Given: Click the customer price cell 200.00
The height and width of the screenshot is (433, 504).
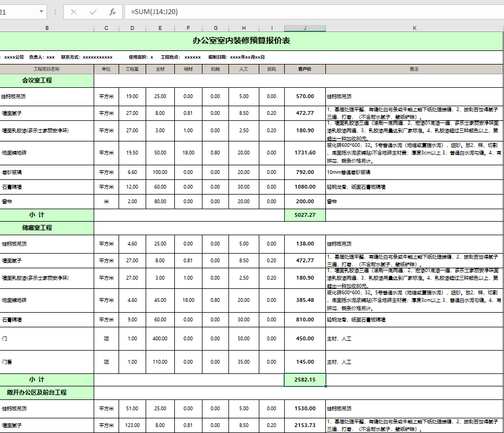Looking at the screenshot, I should (x=305, y=202).
